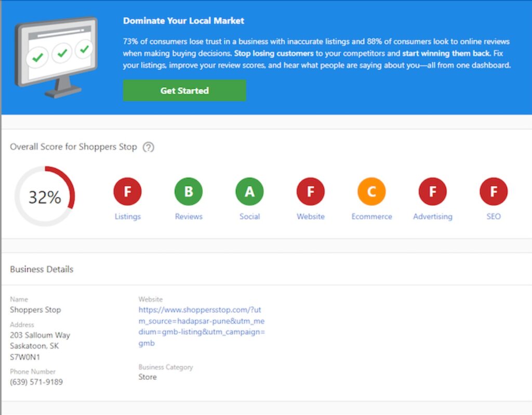Click the SEO F grade circle
Image resolution: width=532 pixels, height=415 pixels.
point(494,191)
